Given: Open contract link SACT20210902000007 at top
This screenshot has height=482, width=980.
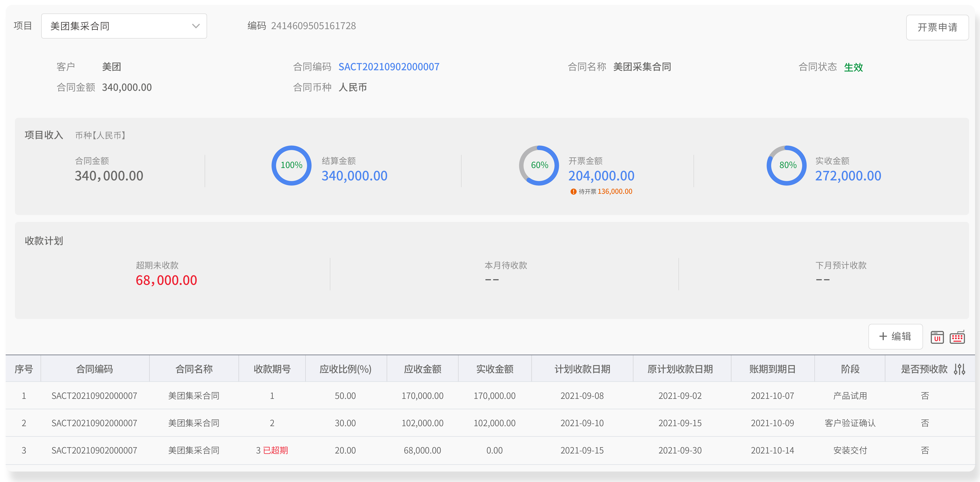Looking at the screenshot, I should coord(389,67).
